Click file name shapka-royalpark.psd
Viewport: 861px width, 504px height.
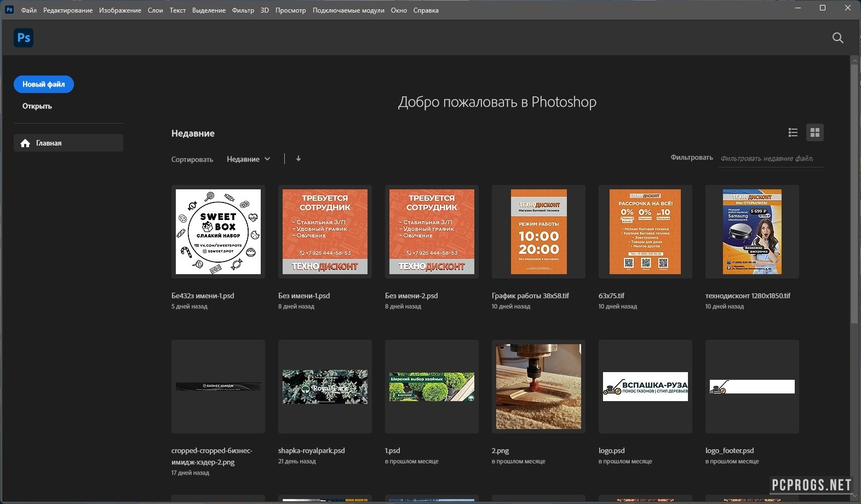click(x=312, y=451)
